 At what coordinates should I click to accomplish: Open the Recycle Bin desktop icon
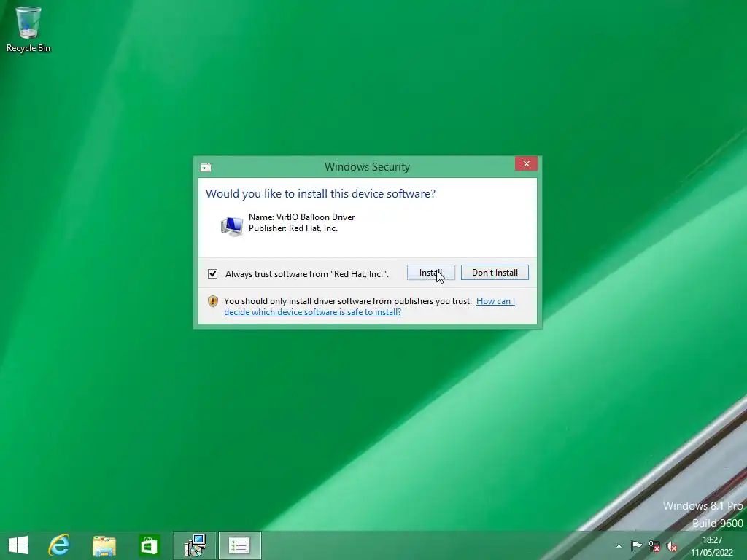pos(28,29)
